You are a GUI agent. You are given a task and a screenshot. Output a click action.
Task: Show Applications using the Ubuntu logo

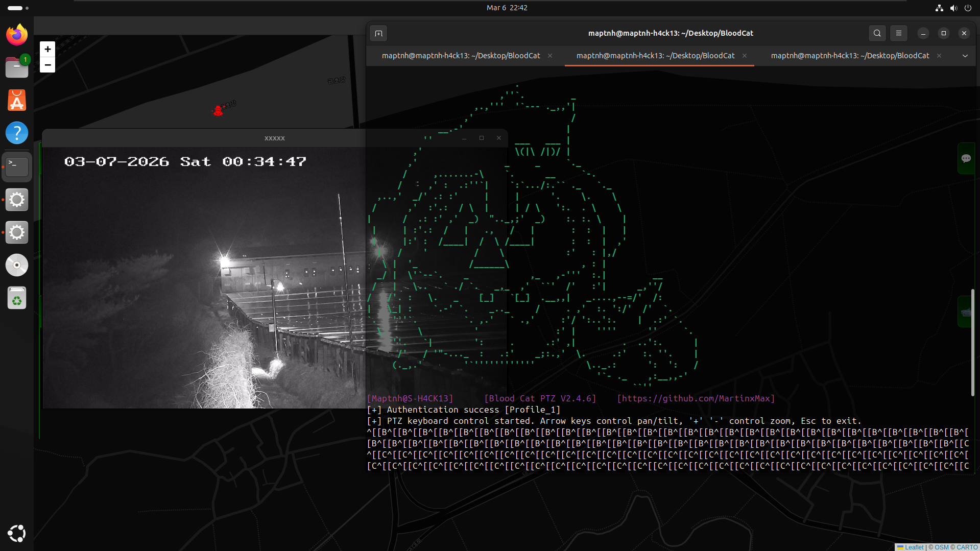[17, 534]
